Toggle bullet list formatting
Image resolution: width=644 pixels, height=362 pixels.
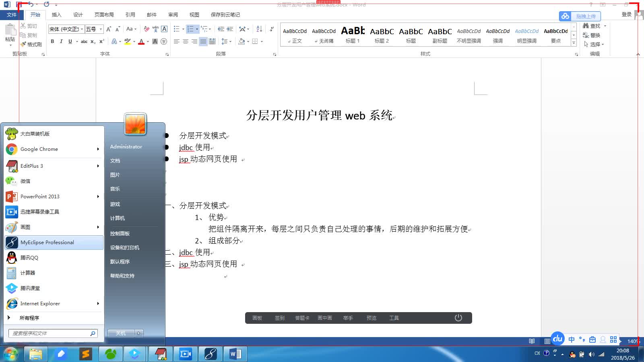176,29
